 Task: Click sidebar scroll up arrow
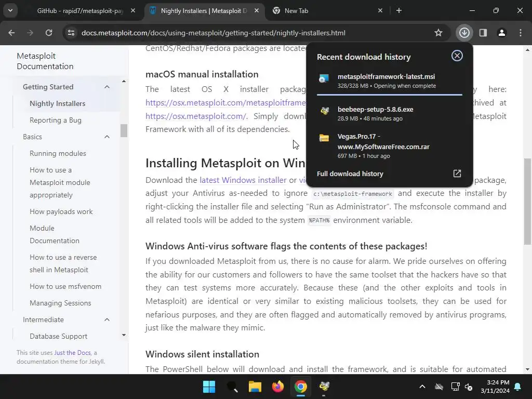(x=124, y=81)
